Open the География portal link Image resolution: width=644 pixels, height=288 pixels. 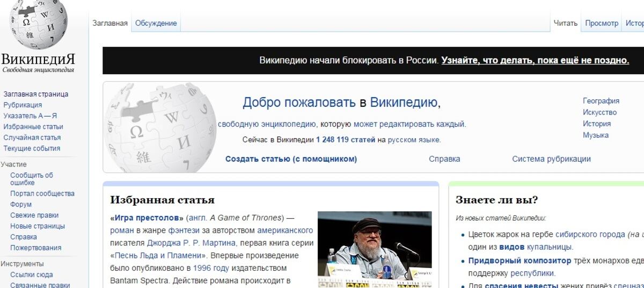[601, 101]
